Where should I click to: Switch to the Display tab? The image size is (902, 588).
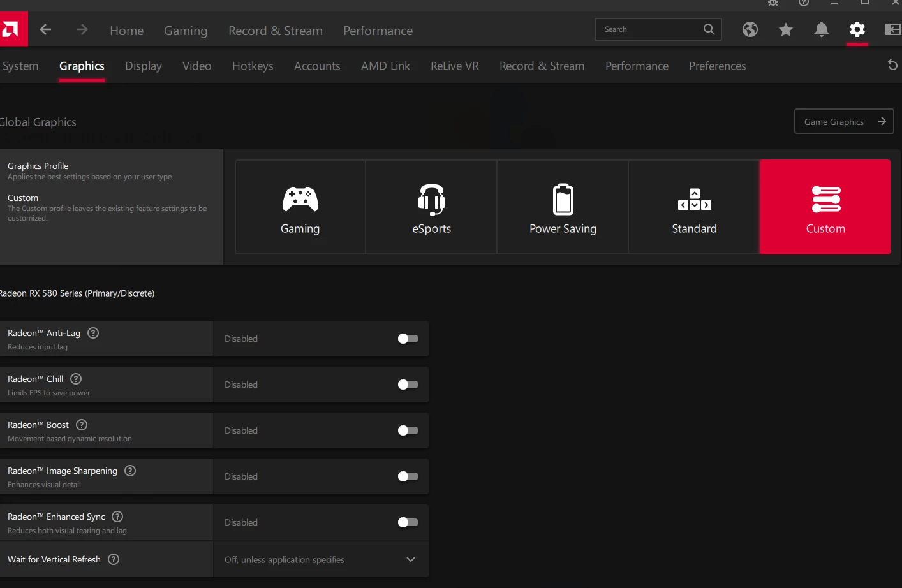144,66
